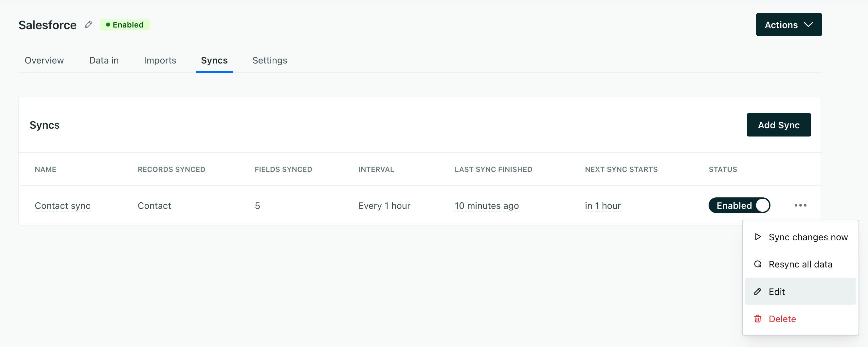The height and width of the screenshot is (347, 868).
Task: Choose Edit from the context menu
Action: 800,291
